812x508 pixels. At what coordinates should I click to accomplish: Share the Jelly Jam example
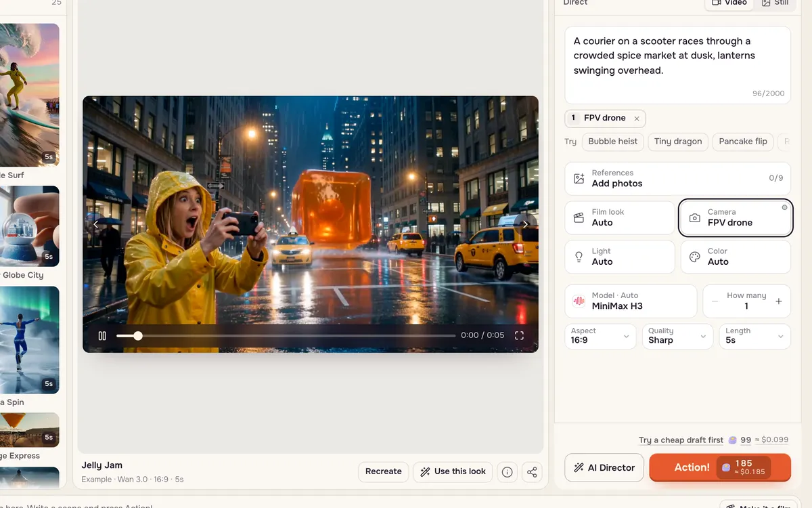coord(533,472)
